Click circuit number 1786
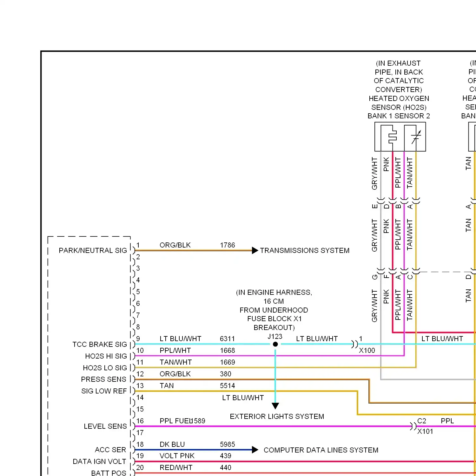 pyautogui.click(x=228, y=245)
